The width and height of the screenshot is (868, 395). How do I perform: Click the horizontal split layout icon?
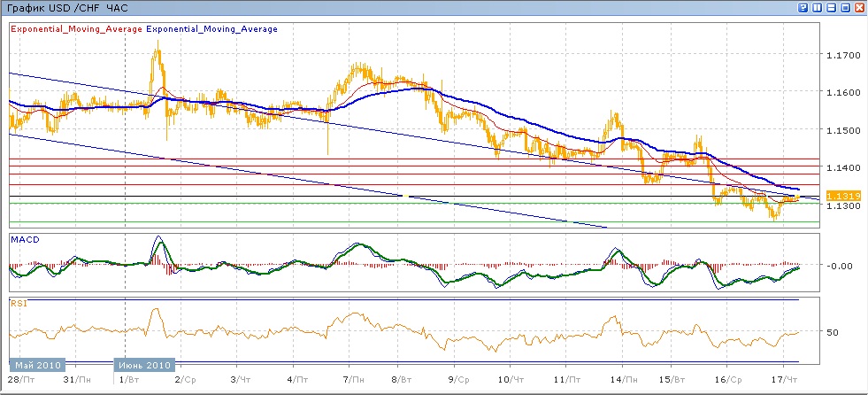(831, 7)
